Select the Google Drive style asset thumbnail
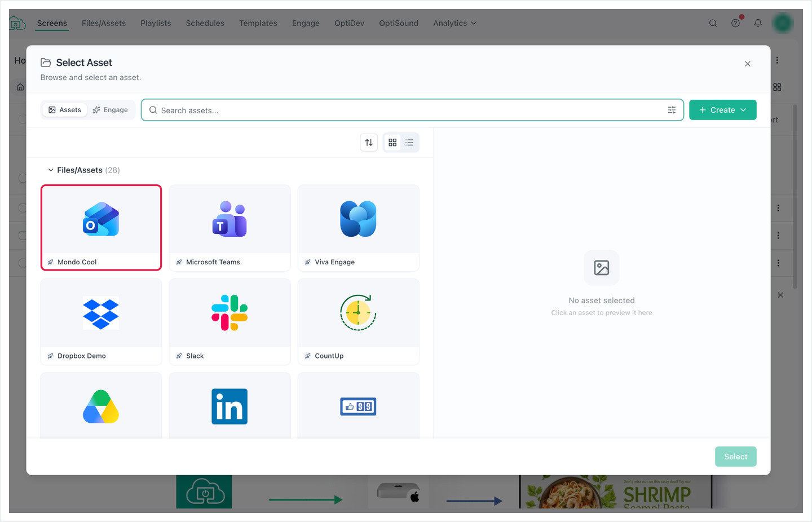This screenshot has width=812, height=522. point(101,406)
